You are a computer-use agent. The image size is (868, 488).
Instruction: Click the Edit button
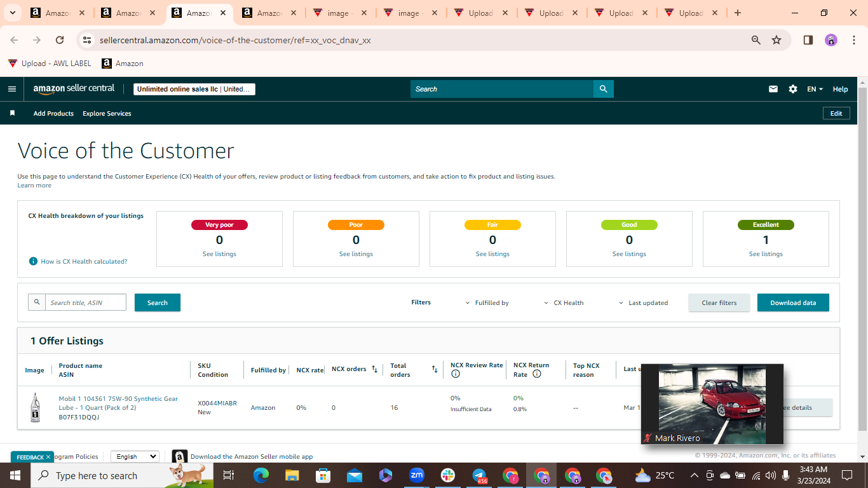tap(836, 113)
